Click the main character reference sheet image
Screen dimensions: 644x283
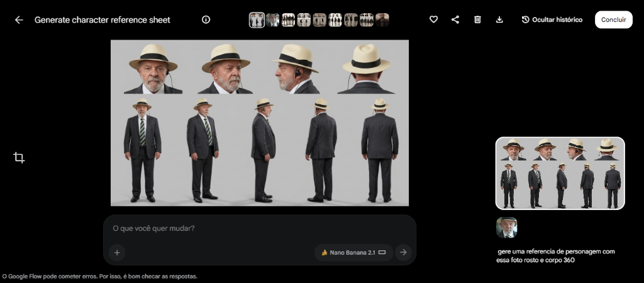tap(260, 123)
